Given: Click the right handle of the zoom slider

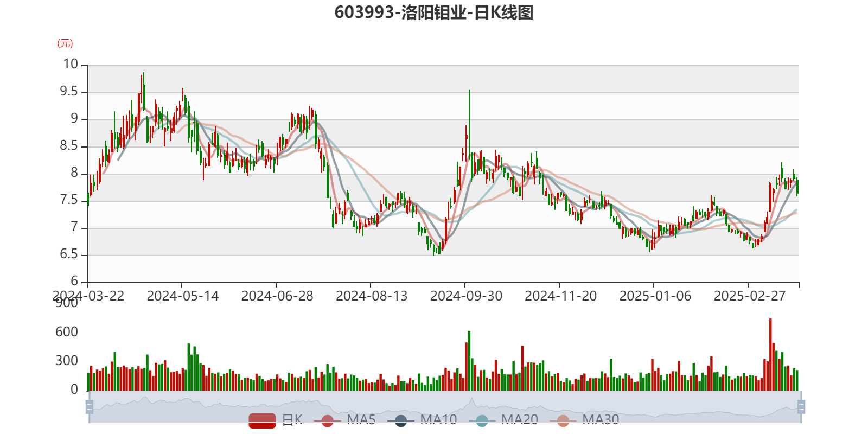Looking at the screenshot, I should tap(801, 406).
